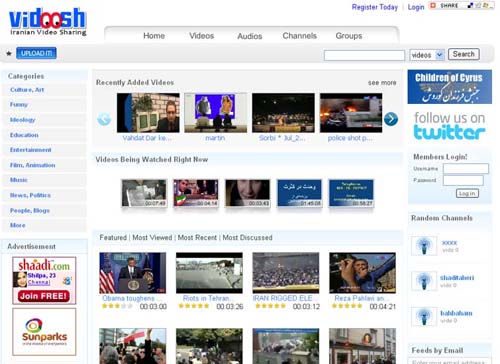Focus the Password field
Screen dimensions: 500x364
463,180
